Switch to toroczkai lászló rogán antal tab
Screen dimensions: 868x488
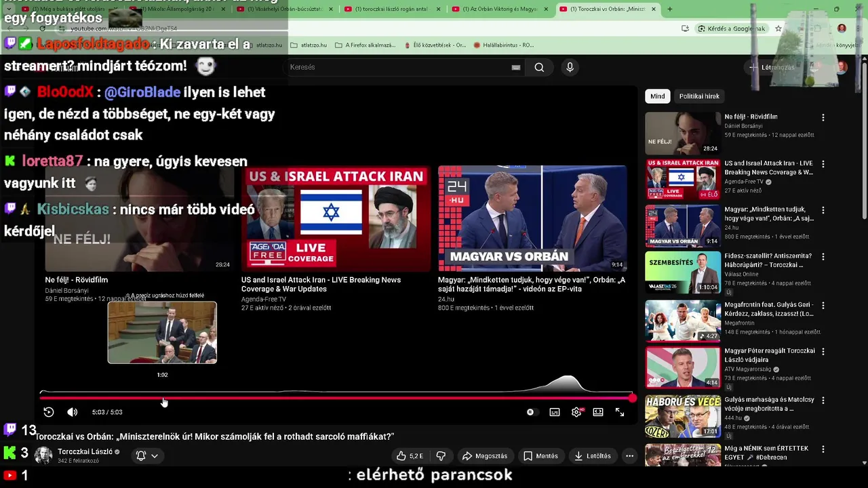pyautogui.click(x=392, y=9)
